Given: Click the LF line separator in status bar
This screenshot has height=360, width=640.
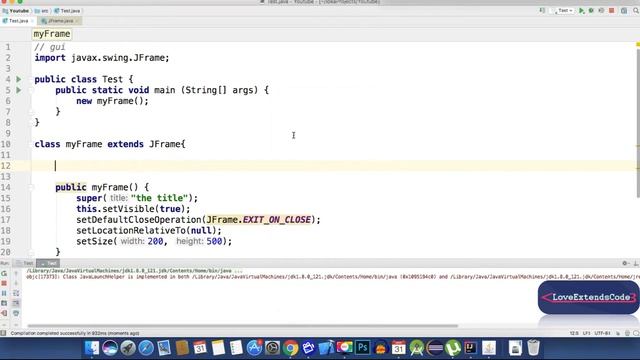Looking at the screenshot, I should tap(587, 333).
